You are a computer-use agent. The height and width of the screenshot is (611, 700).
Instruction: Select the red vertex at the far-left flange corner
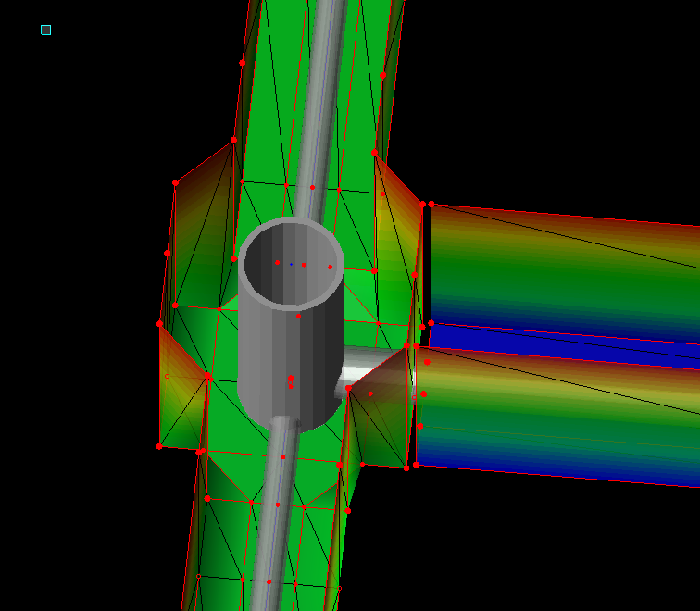159,323
